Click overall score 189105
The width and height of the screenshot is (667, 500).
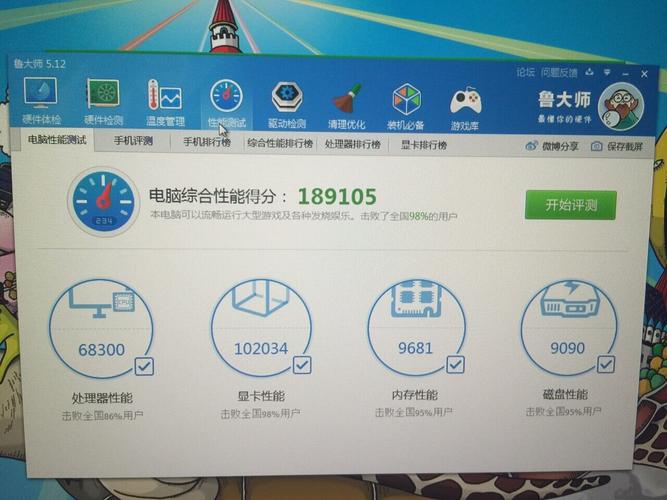337,196
